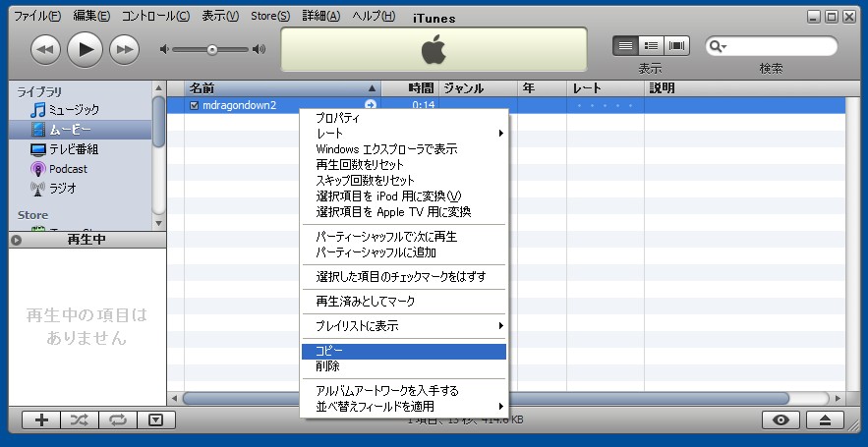868x447 pixels.
Task: Sort by the レート column header
Action: (x=606, y=88)
